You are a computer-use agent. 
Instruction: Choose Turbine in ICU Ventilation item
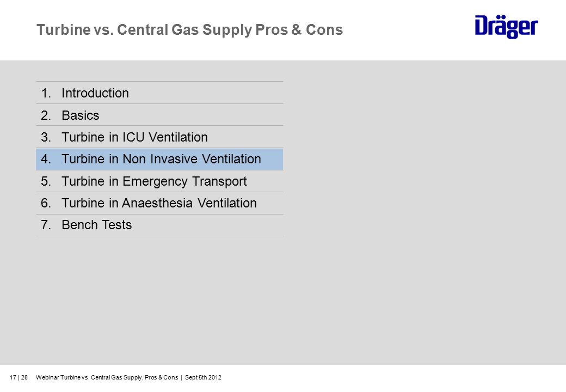pos(159,137)
